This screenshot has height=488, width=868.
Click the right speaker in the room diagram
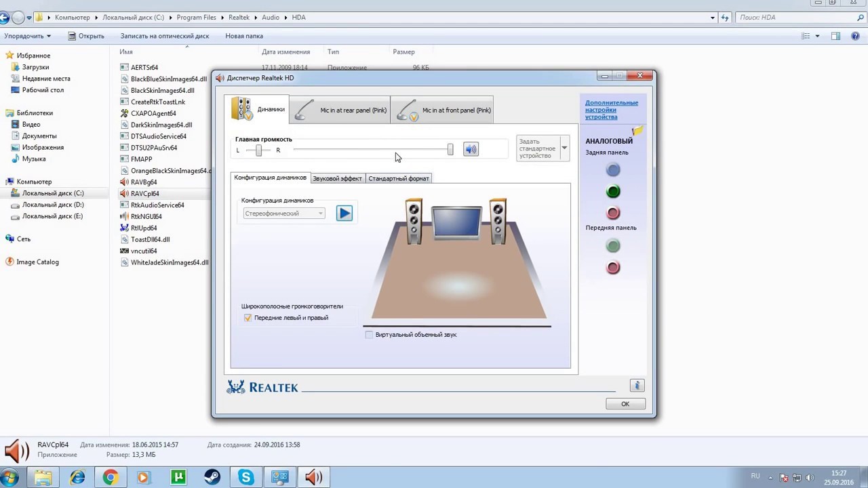tap(498, 221)
